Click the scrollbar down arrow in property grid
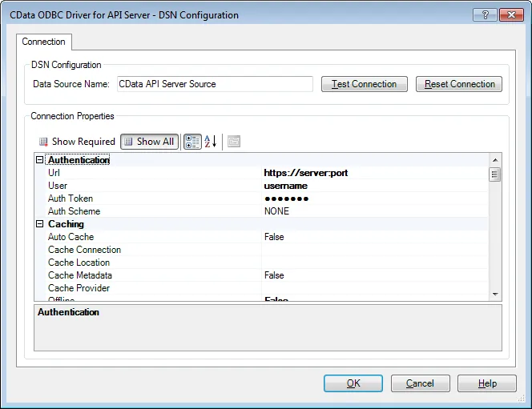This screenshot has height=409, width=532. (495, 295)
